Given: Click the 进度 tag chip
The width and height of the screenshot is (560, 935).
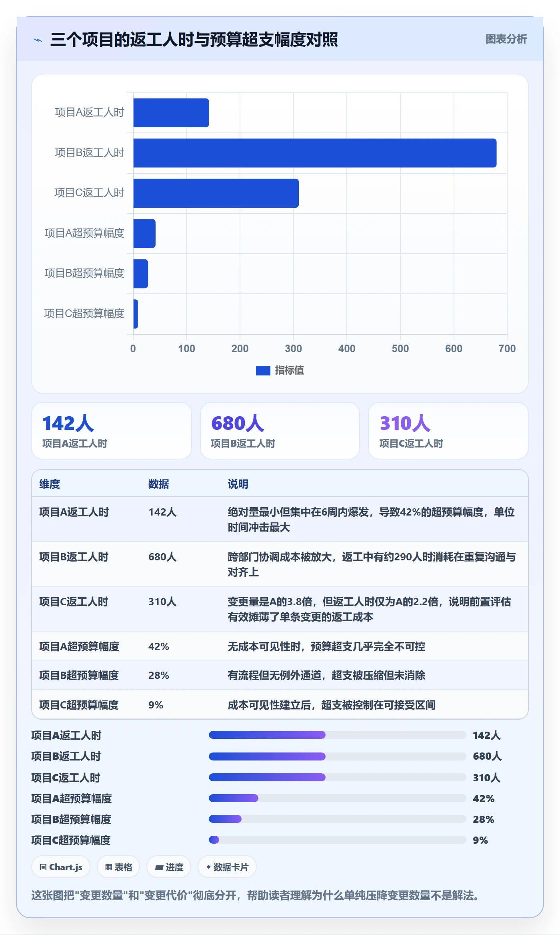Looking at the screenshot, I should pos(169,867).
